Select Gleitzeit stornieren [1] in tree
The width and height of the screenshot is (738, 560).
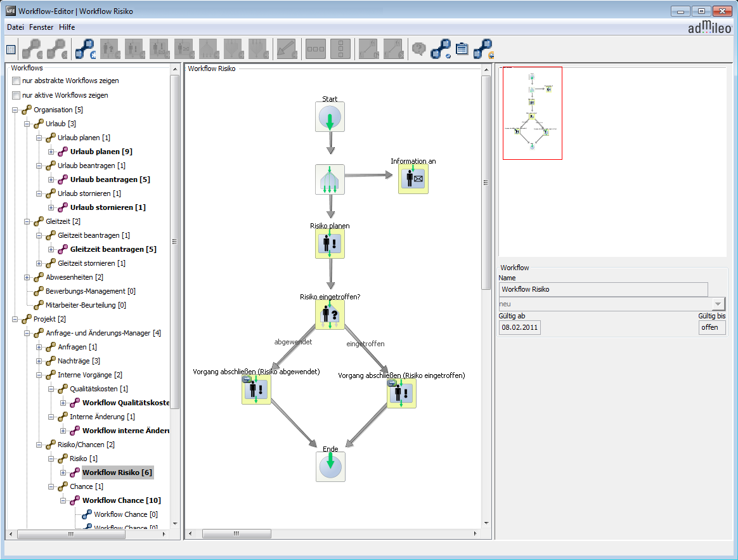(x=91, y=263)
